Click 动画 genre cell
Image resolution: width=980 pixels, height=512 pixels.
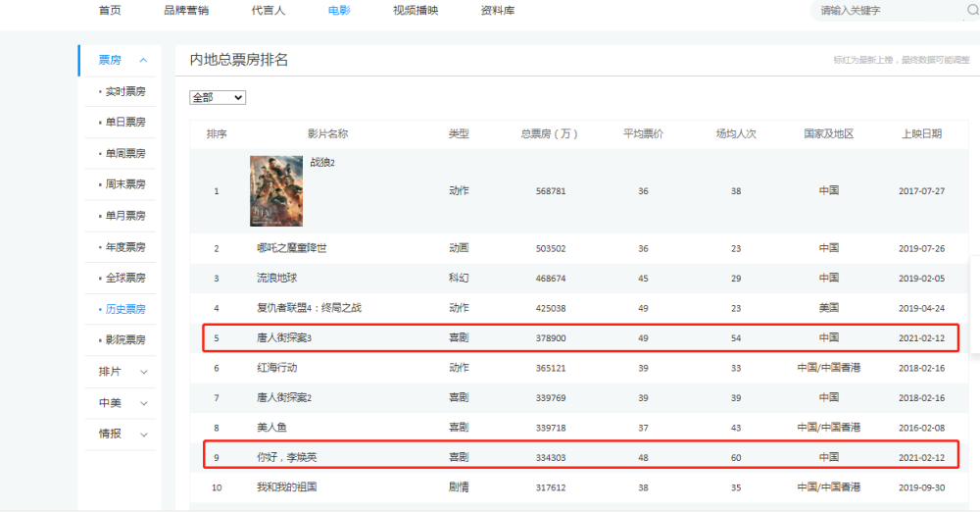point(459,248)
